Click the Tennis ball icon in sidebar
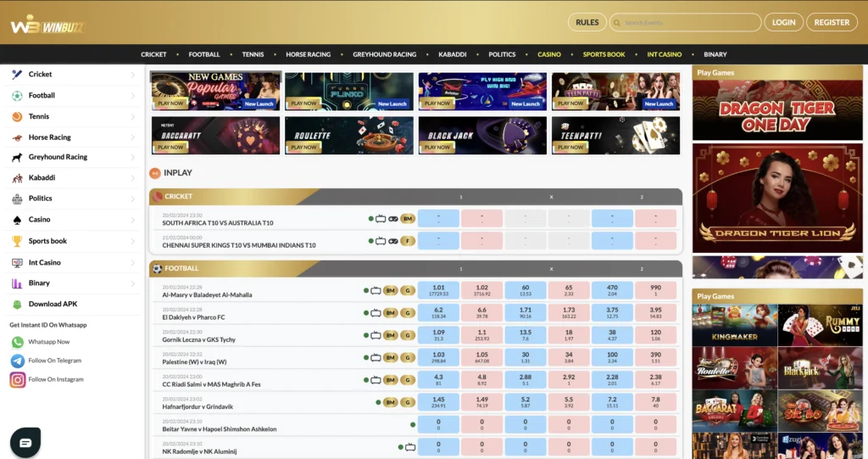Screen dimensions: 868x459 click(17, 116)
